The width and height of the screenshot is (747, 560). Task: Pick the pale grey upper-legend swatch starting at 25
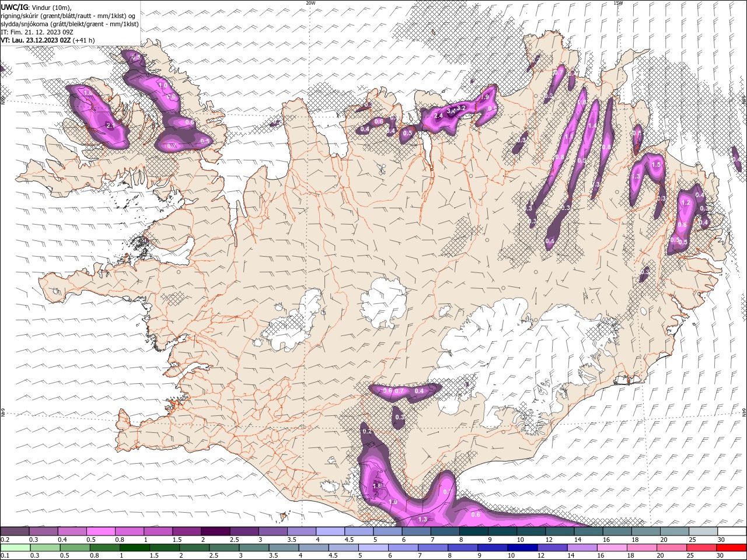pos(703,531)
